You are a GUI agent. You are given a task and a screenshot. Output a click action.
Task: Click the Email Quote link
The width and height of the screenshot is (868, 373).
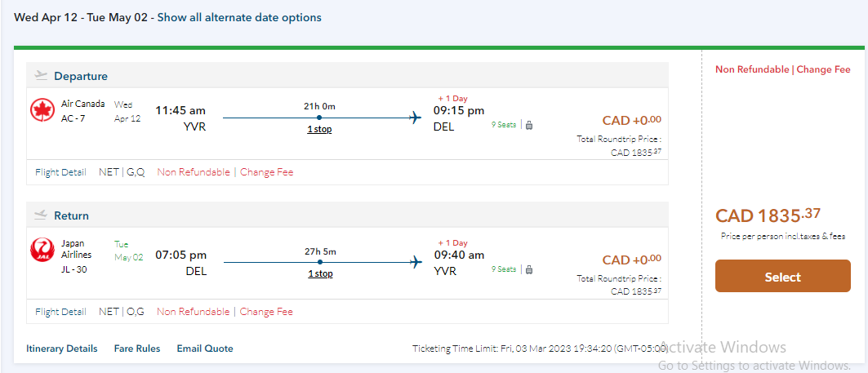click(205, 349)
